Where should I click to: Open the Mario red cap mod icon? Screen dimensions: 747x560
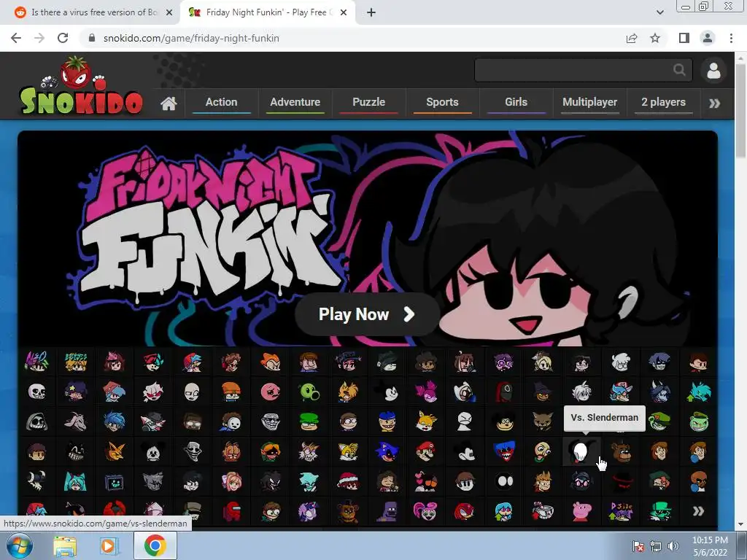tap(425, 451)
